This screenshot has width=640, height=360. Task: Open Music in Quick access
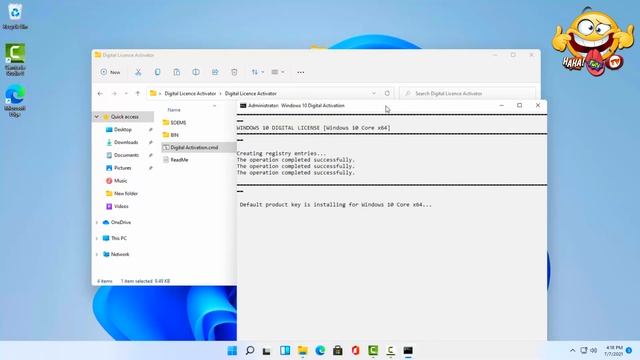click(120, 180)
